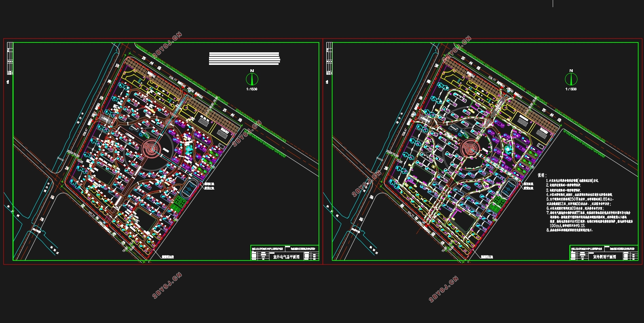This screenshot has width=644, height=323.
Task: Pick the circular plaza in left drawing
Action: pyautogui.click(x=151, y=149)
